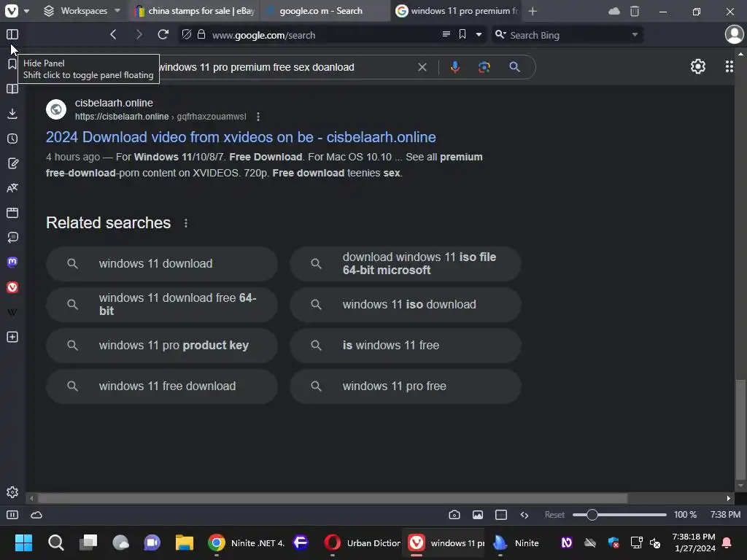Search related 'windows 11 iso download'
The image size is (747, 560).
[x=406, y=305]
